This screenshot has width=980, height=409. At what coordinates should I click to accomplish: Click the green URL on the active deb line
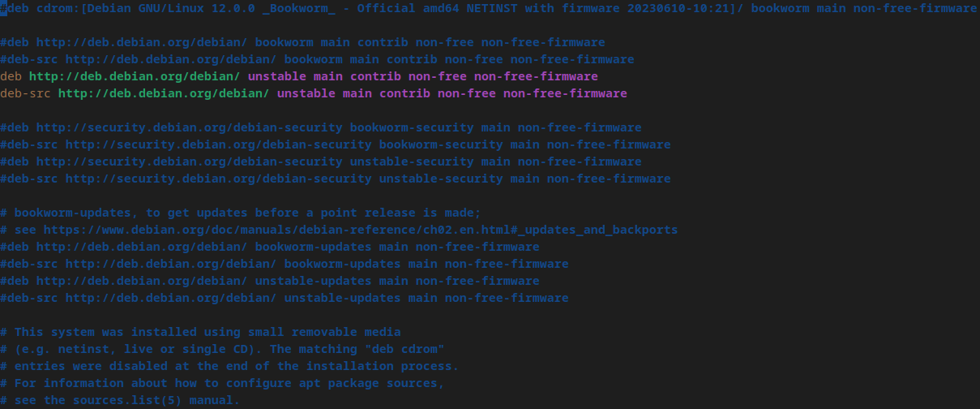tap(135, 76)
